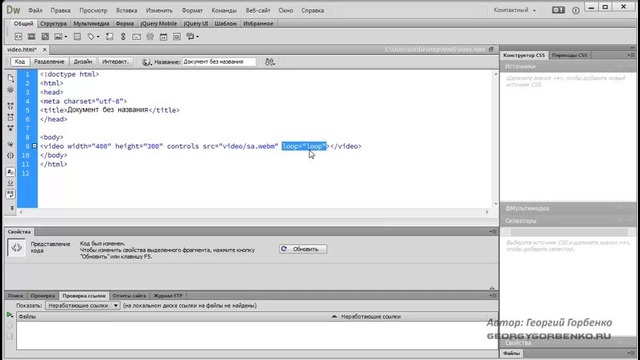Click the Balance Braces icon
The width and height of the screenshot is (640, 360).
[11, 156]
